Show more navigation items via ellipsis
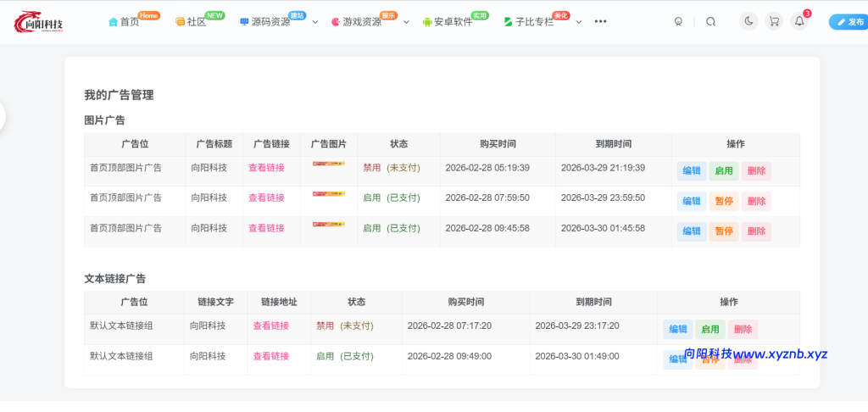 pos(601,21)
